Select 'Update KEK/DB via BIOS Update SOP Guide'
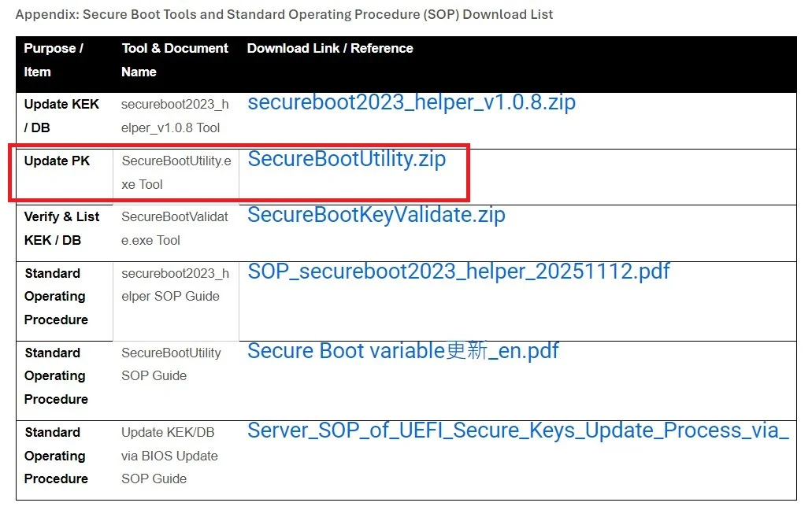 pyautogui.click(x=170, y=456)
